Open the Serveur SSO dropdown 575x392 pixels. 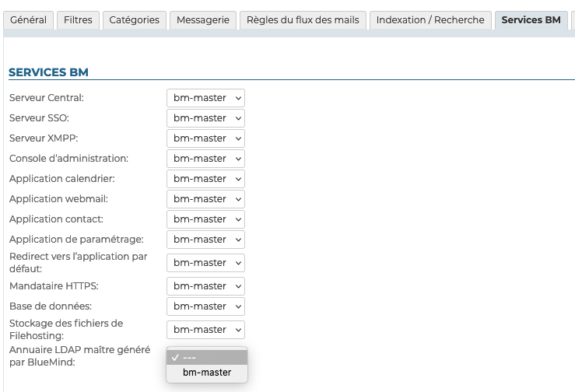pyautogui.click(x=205, y=118)
